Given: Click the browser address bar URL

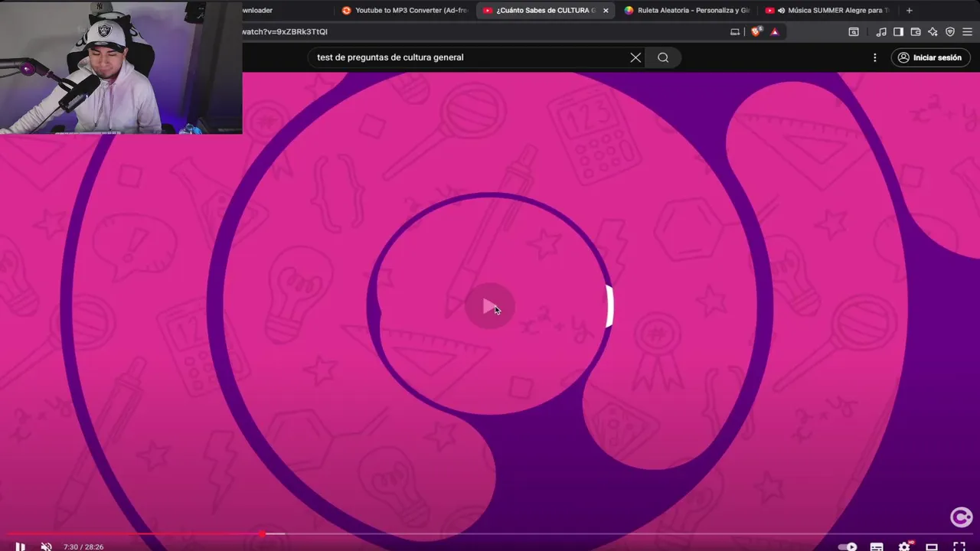Looking at the screenshot, I should click(x=482, y=31).
